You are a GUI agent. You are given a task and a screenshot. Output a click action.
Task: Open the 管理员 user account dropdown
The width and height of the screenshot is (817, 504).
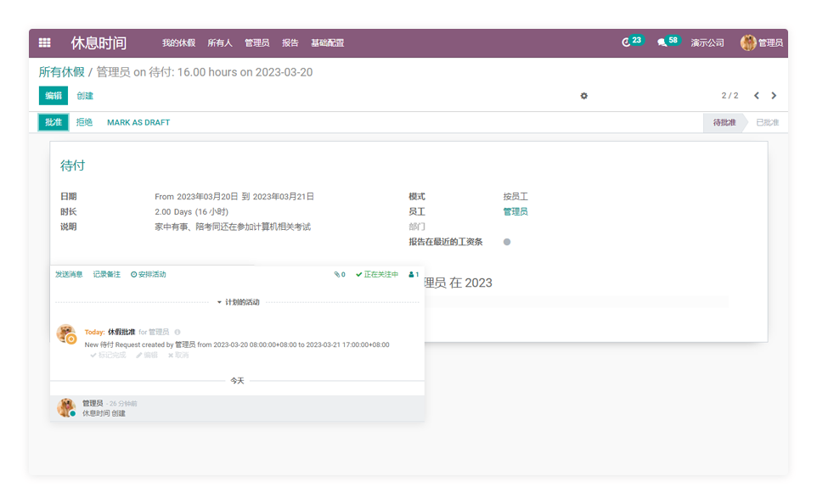point(762,42)
